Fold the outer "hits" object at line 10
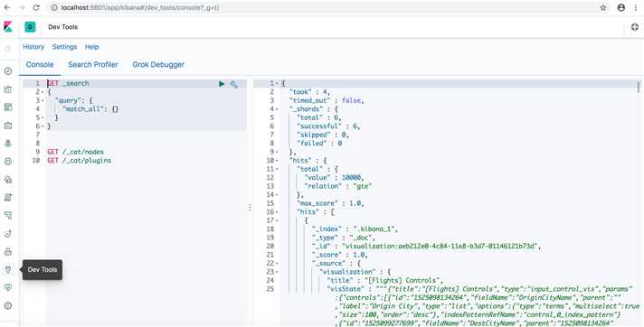This screenshot has width=644, height=327. point(277,161)
